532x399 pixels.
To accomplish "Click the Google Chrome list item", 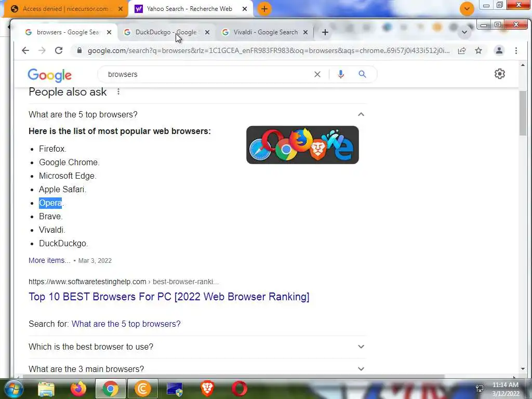I will [x=69, y=162].
